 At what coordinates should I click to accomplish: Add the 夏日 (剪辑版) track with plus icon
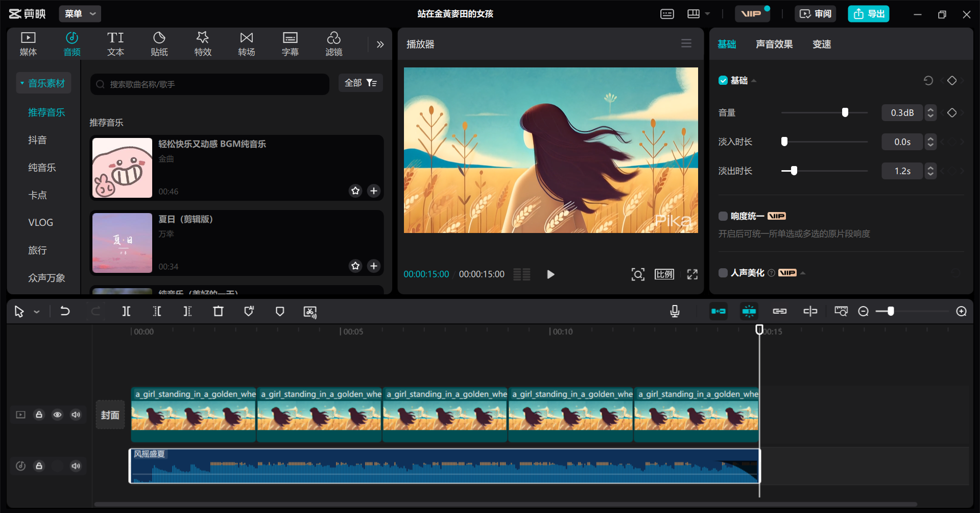(x=374, y=266)
